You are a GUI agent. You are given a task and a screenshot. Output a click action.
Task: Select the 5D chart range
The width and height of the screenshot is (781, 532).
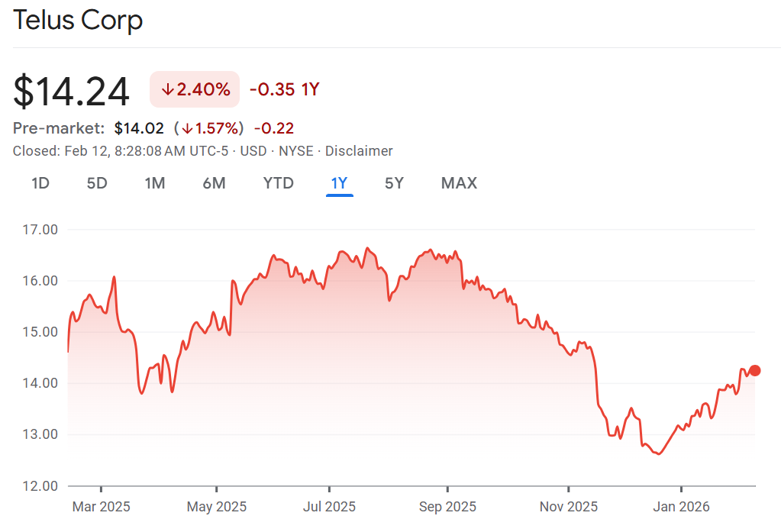point(97,183)
